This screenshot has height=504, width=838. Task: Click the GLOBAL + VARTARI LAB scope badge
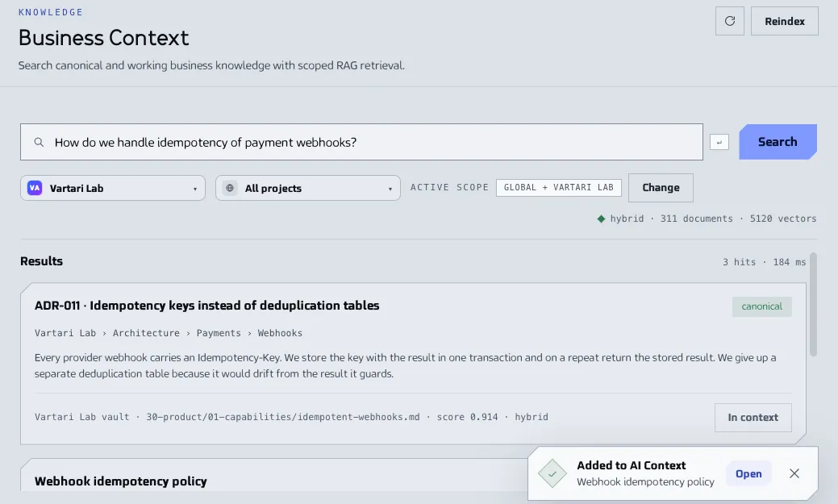coord(558,188)
